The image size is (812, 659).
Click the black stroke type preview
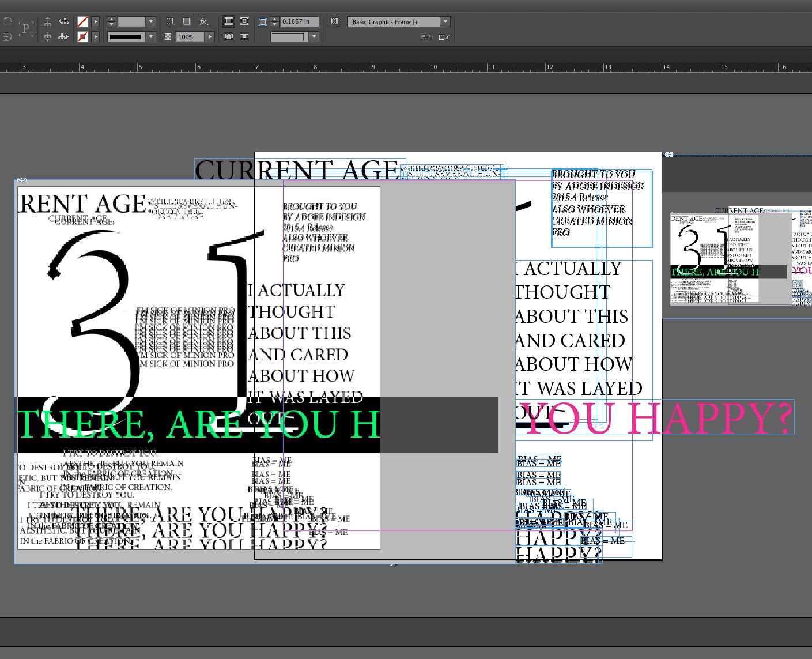126,37
